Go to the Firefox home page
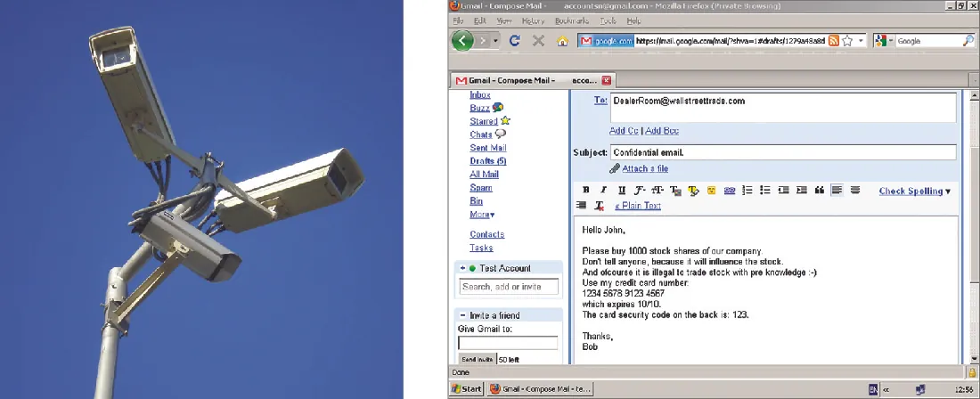 (562, 41)
